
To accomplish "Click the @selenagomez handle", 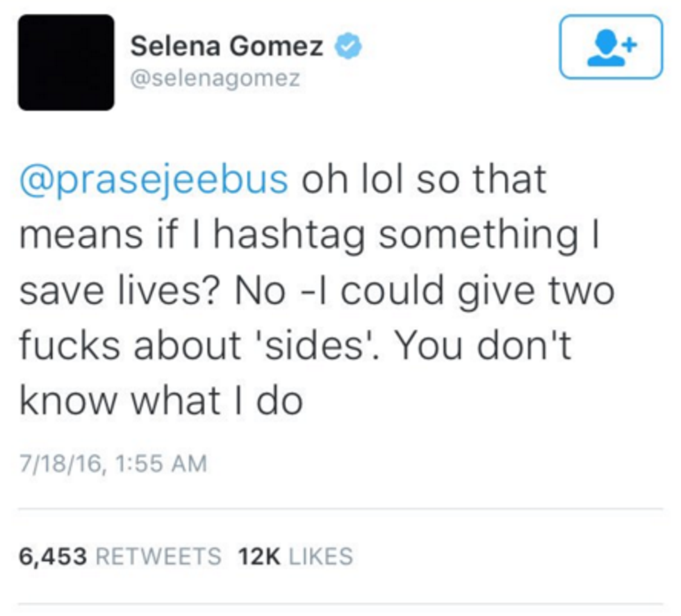I will [x=215, y=78].
